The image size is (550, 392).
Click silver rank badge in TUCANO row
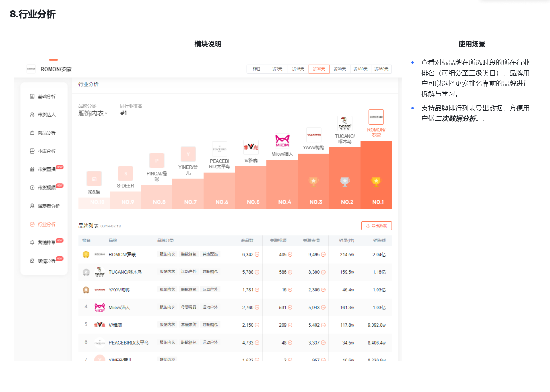pyautogui.click(x=86, y=272)
